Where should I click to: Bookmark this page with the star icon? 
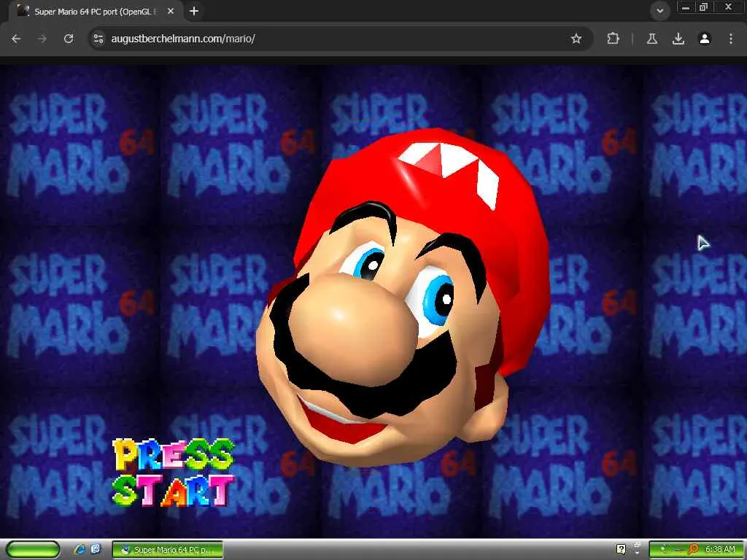[576, 39]
